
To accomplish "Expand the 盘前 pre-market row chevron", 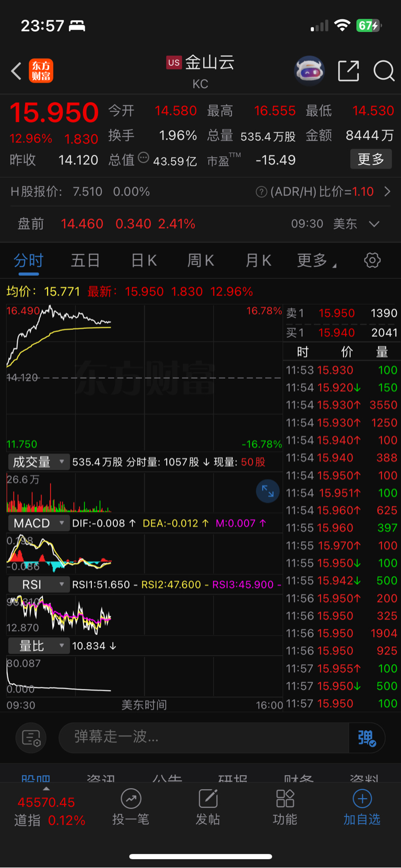I will click(374, 224).
